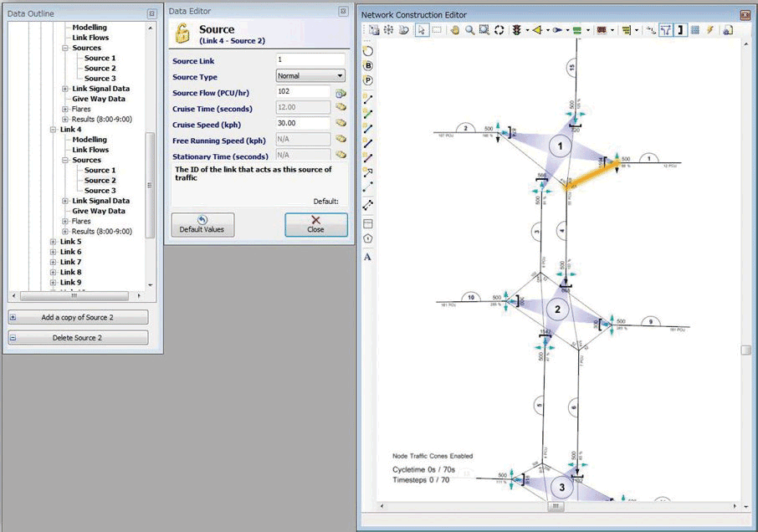Select Give Way Data under Link 4
The height and width of the screenshot is (532, 758).
pyautogui.click(x=99, y=211)
